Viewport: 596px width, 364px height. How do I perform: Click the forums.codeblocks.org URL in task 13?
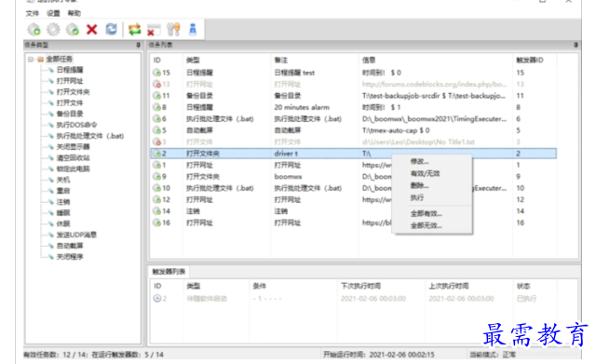(434, 84)
